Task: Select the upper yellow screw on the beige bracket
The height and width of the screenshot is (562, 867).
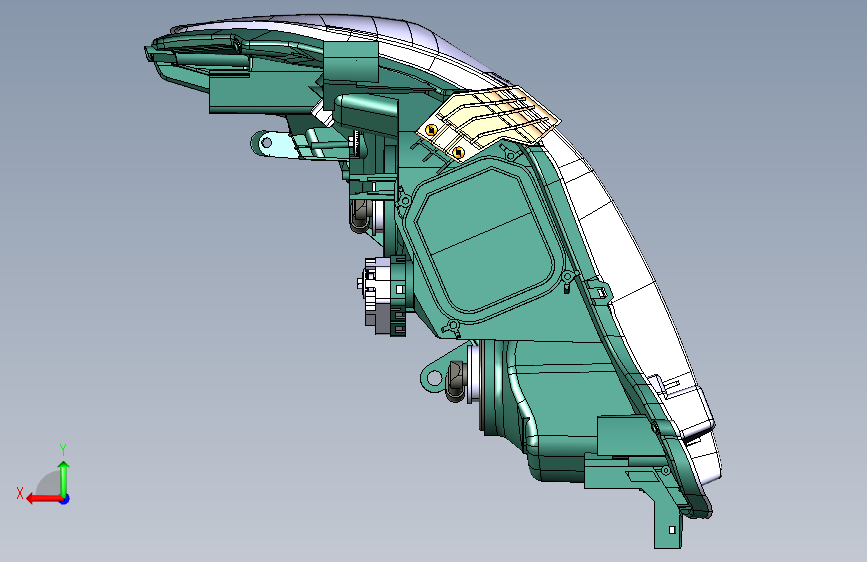Action: (431, 130)
